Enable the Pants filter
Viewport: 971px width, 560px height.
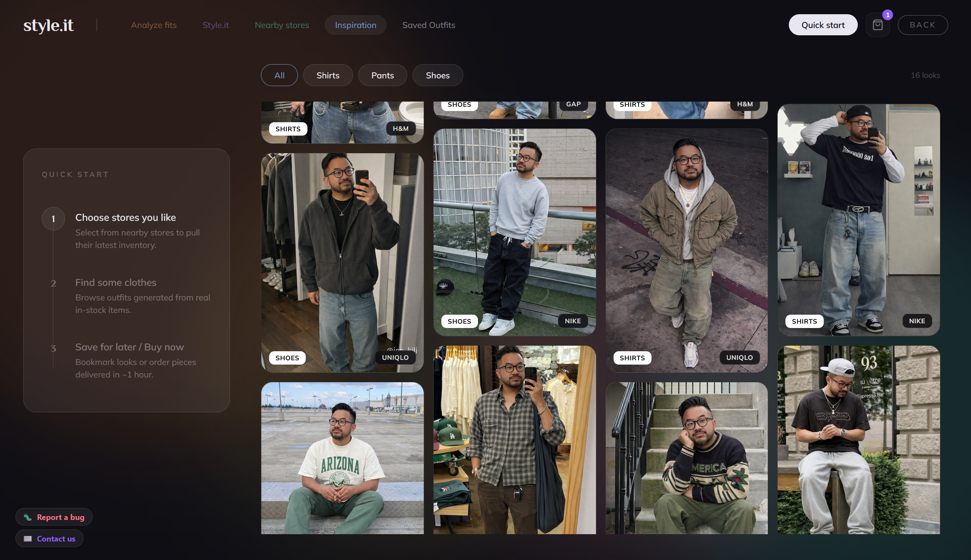(x=382, y=75)
